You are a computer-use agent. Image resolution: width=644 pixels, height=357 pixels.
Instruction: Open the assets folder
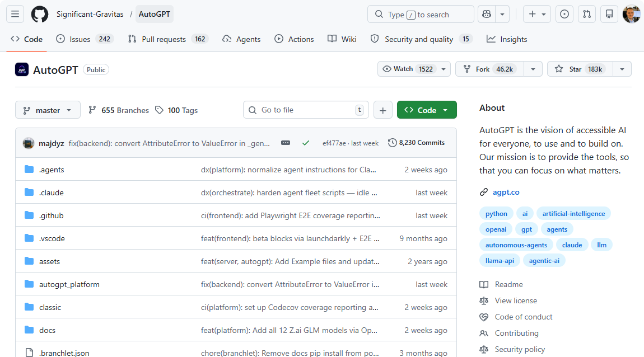tap(49, 261)
